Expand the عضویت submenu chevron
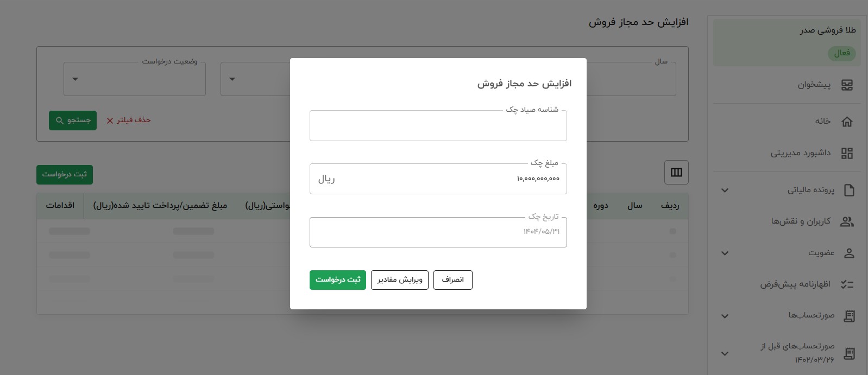The width and height of the screenshot is (868, 375). [725, 253]
